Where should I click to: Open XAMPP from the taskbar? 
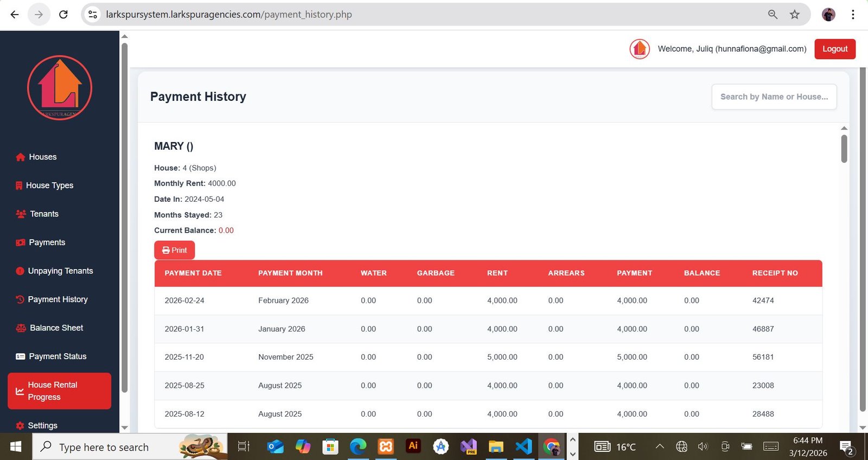(386, 446)
